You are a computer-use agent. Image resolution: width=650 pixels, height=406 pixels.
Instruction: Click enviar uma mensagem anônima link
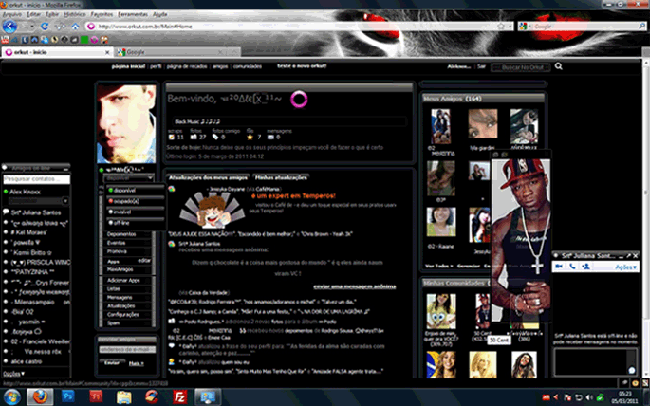point(354,287)
